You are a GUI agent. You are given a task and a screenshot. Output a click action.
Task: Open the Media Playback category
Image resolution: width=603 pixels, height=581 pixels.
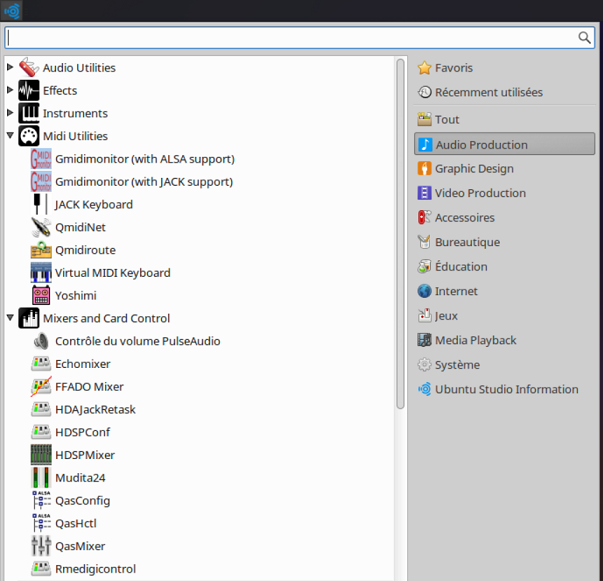[x=505, y=340]
